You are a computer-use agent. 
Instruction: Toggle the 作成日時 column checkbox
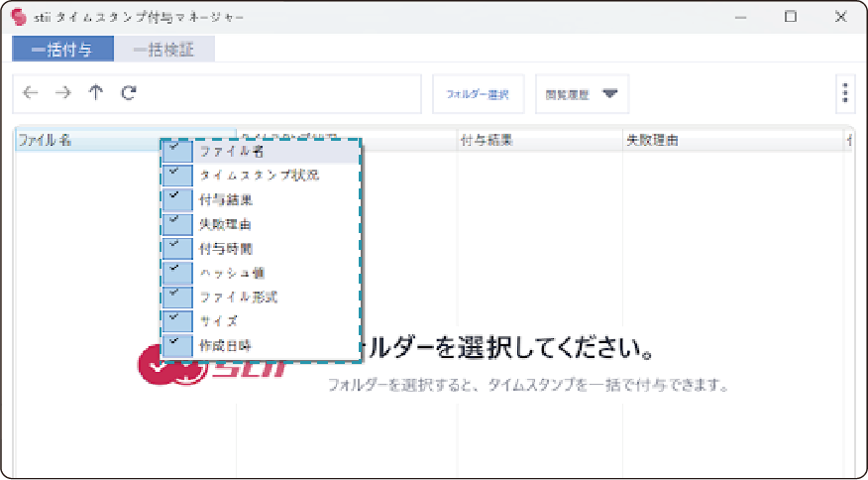pyautogui.click(x=177, y=345)
